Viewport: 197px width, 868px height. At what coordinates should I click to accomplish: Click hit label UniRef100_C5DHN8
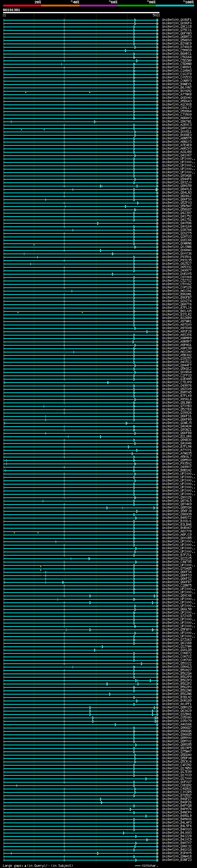click(x=177, y=64)
